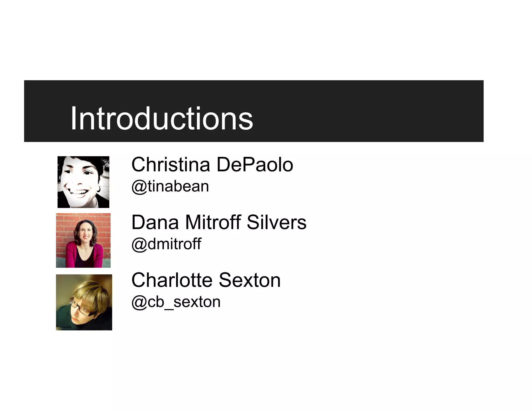Click the surname DePaolo
This screenshot has width=532, height=411.
tap(255, 164)
